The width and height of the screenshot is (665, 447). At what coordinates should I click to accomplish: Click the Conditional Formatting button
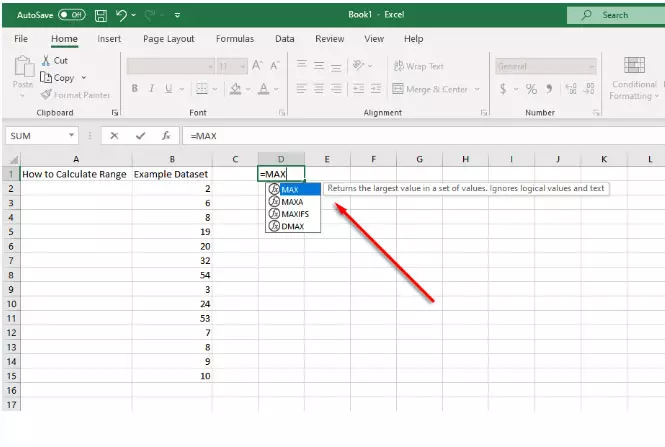click(x=634, y=79)
